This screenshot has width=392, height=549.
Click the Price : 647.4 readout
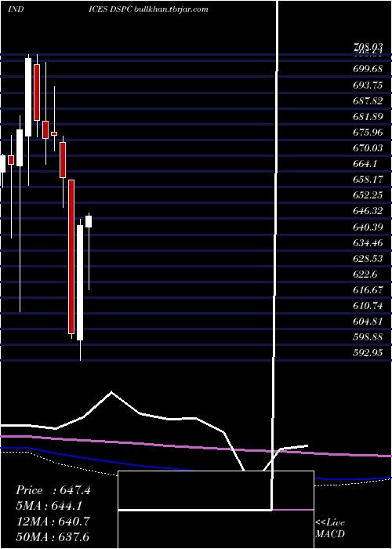[x=53, y=490]
